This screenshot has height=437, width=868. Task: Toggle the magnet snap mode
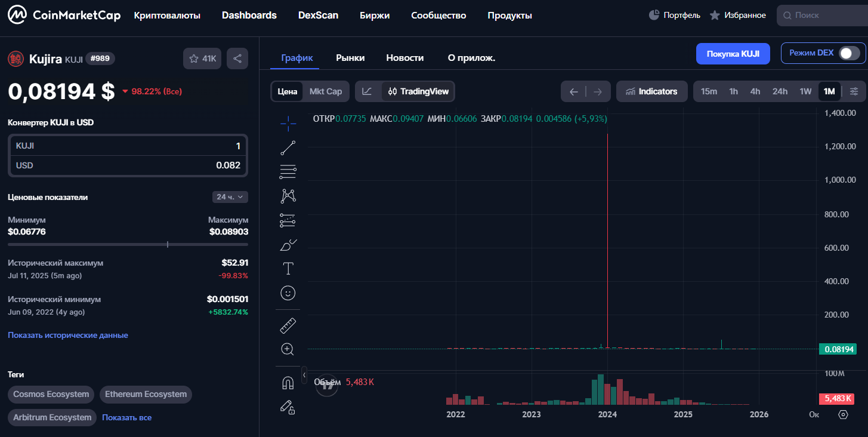click(288, 383)
